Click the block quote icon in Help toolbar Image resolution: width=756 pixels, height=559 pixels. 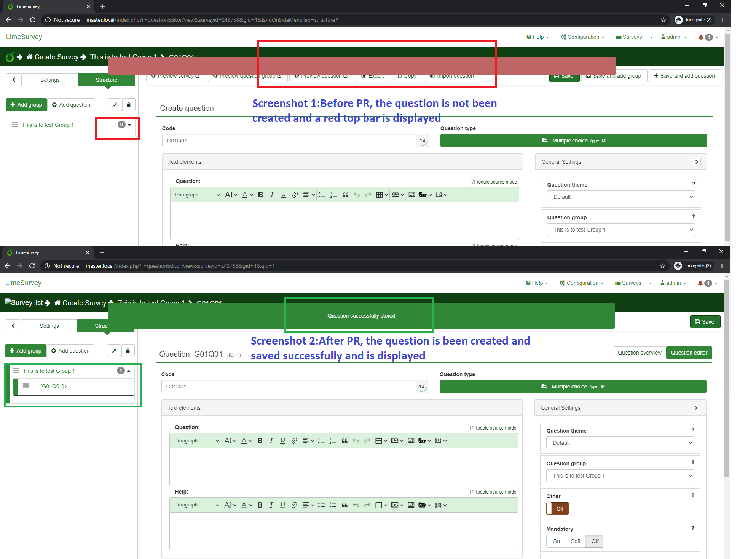(x=345, y=505)
